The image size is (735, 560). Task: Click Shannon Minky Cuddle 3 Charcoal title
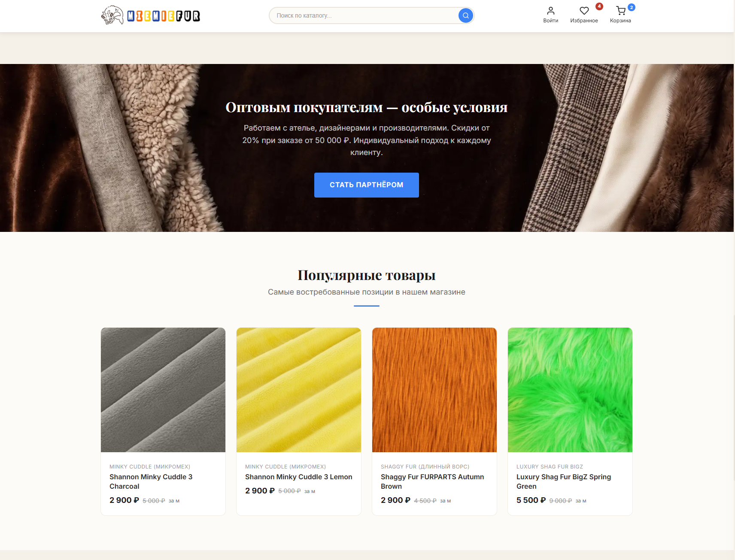151,481
